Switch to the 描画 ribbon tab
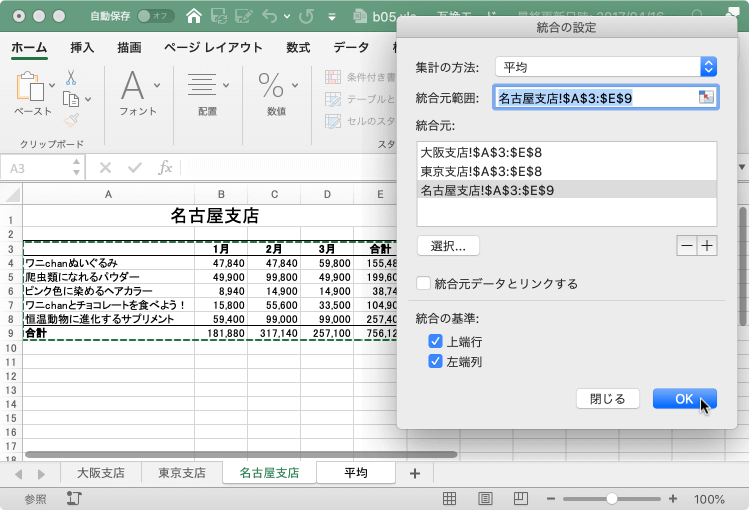Screen dimensions: 749x510 tap(129, 47)
